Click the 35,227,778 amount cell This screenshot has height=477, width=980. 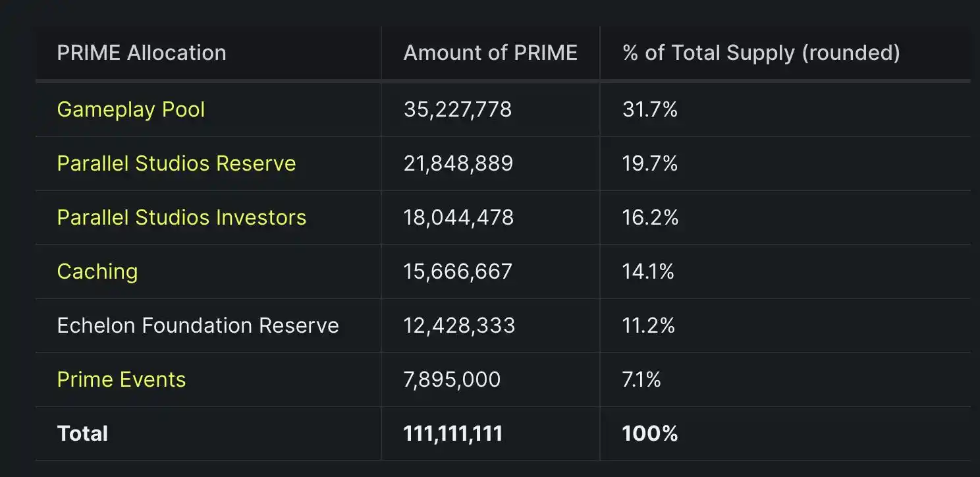click(457, 109)
